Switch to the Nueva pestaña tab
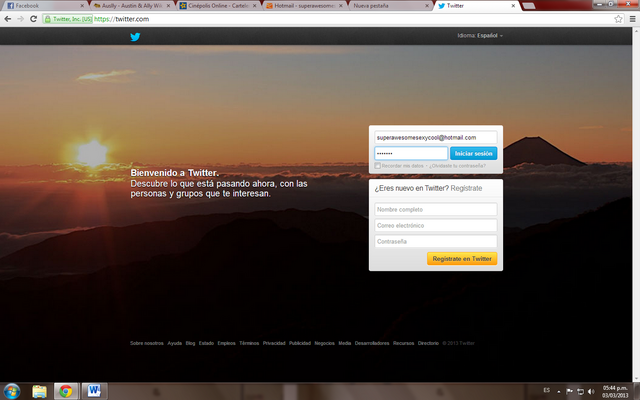 [x=389, y=6]
